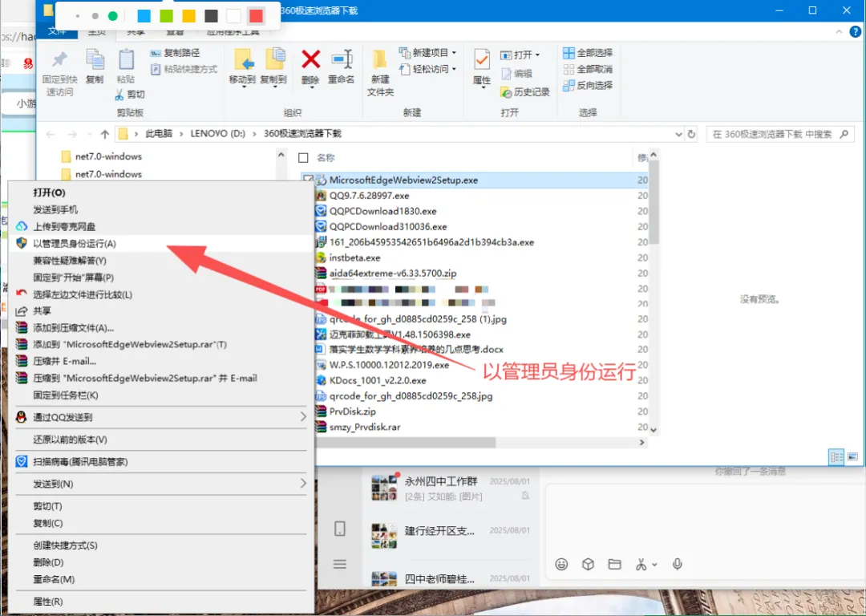Select the blue color swatch
Viewport: 866px width, 616px height.
tap(144, 16)
